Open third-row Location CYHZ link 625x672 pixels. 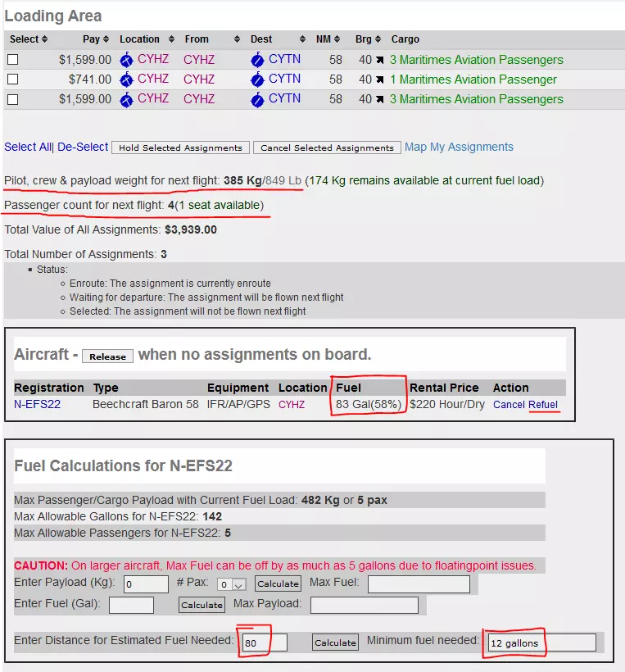(x=153, y=98)
